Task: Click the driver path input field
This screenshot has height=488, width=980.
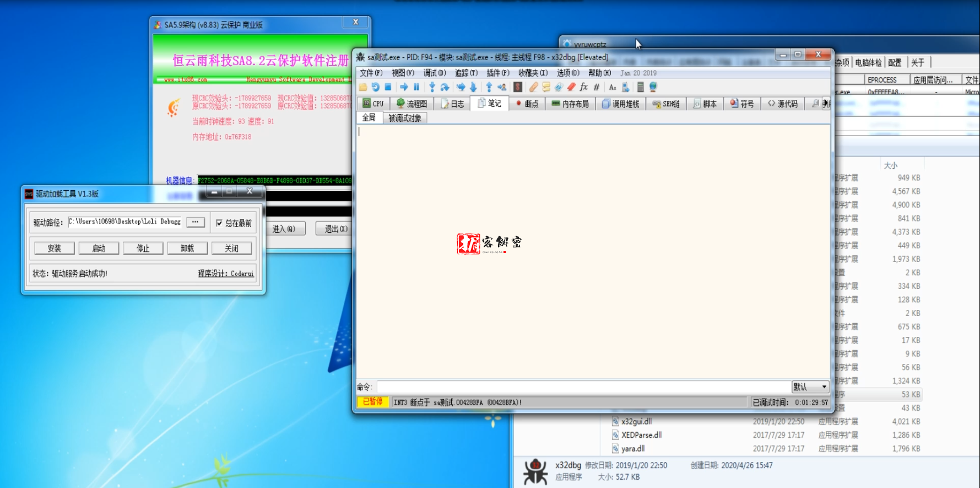Action: (125, 222)
